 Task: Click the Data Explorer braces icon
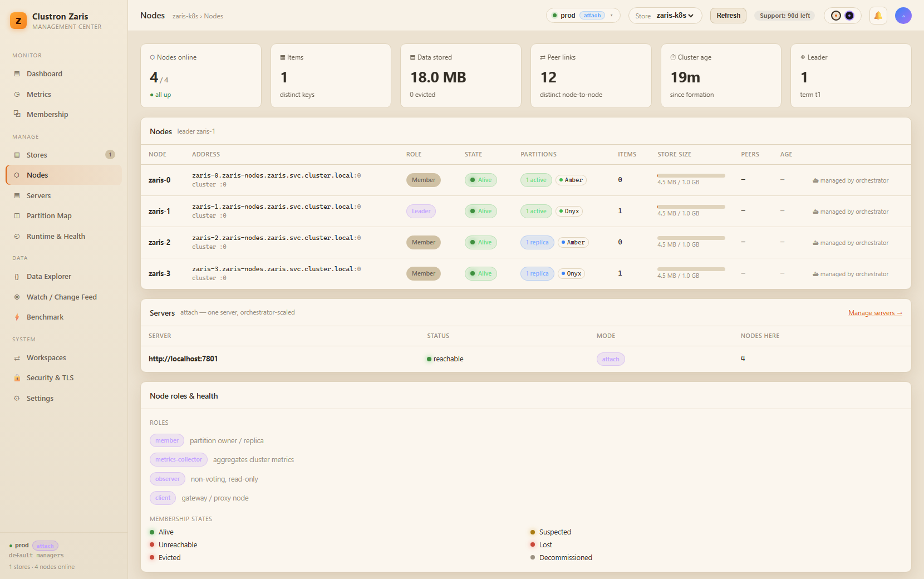pos(17,277)
